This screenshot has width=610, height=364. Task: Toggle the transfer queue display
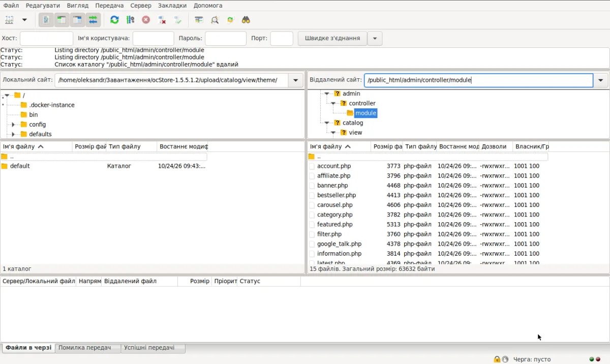tap(93, 20)
